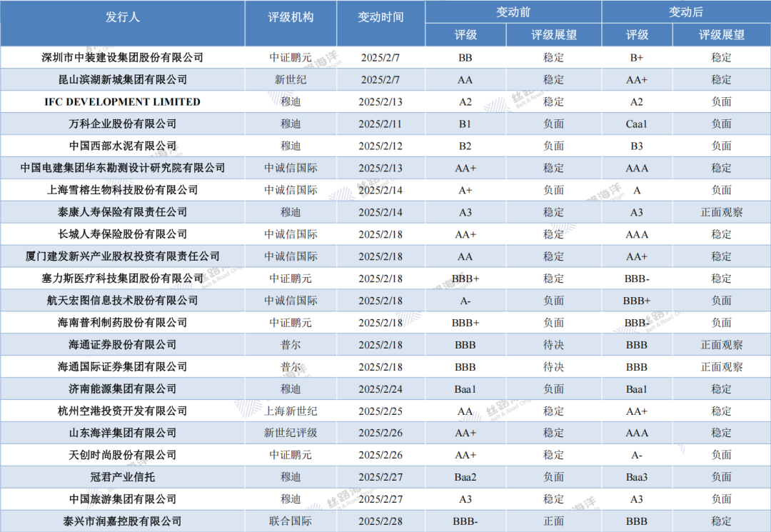This screenshot has height=532, width=771.
Task: Click B3 rating in 中国西部水泥 row
Action: pyautogui.click(x=636, y=146)
